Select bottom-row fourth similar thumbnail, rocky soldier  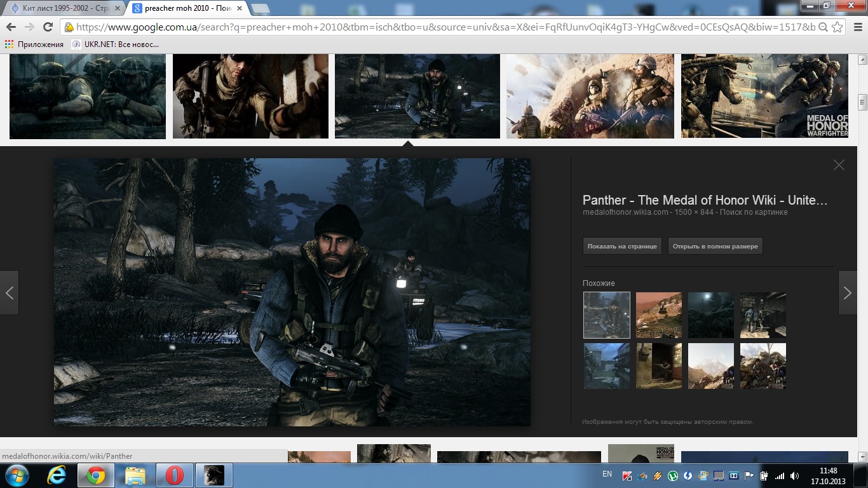pyautogui.click(x=763, y=366)
